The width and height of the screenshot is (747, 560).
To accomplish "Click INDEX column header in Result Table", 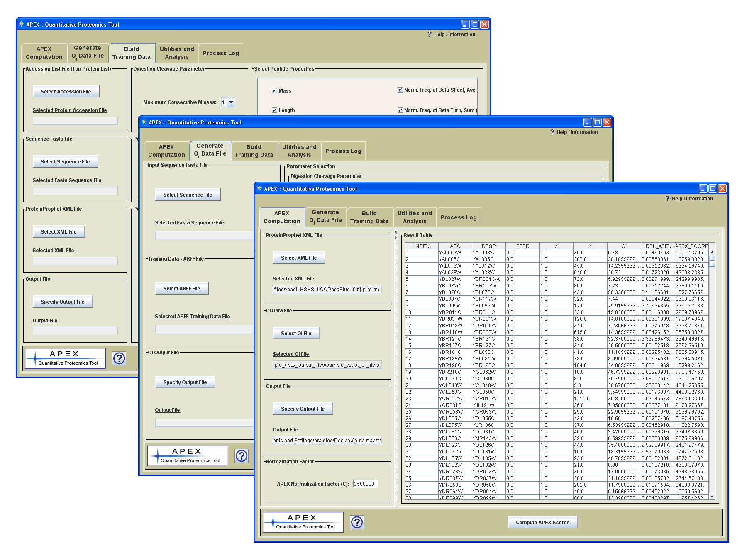I will pyautogui.click(x=422, y=246).
